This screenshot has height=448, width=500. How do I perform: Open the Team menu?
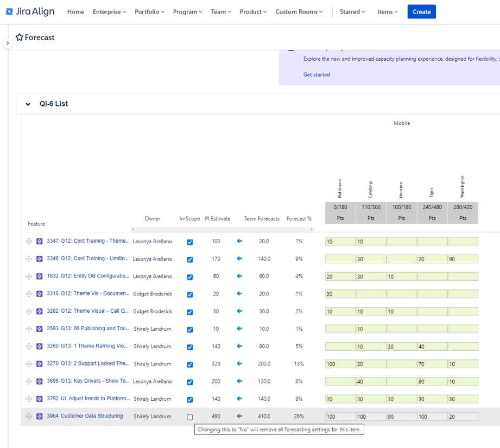tap(221, 12)
